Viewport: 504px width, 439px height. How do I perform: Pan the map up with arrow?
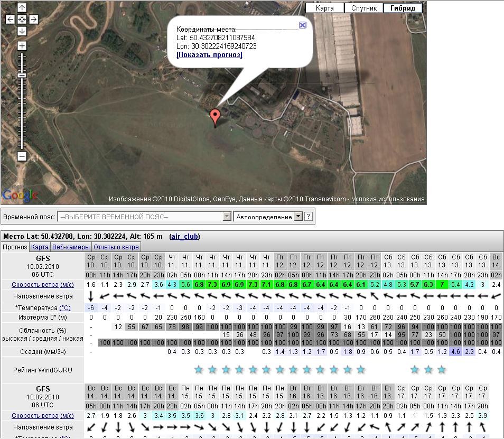tap(22, 8)
